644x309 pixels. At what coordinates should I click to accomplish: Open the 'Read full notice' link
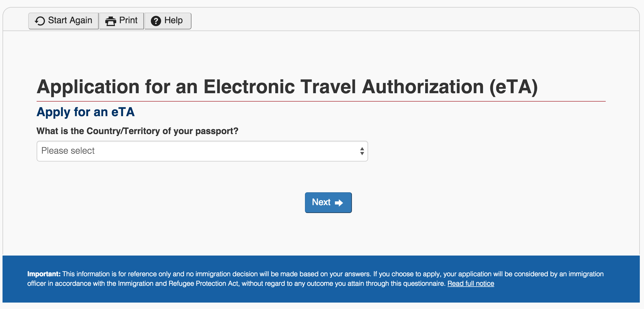point(471,284)
